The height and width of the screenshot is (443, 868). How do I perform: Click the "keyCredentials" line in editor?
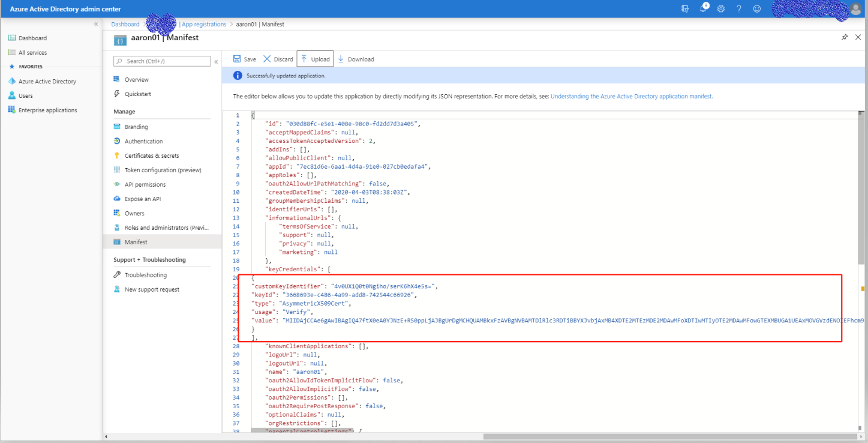[x=298, y=269]
